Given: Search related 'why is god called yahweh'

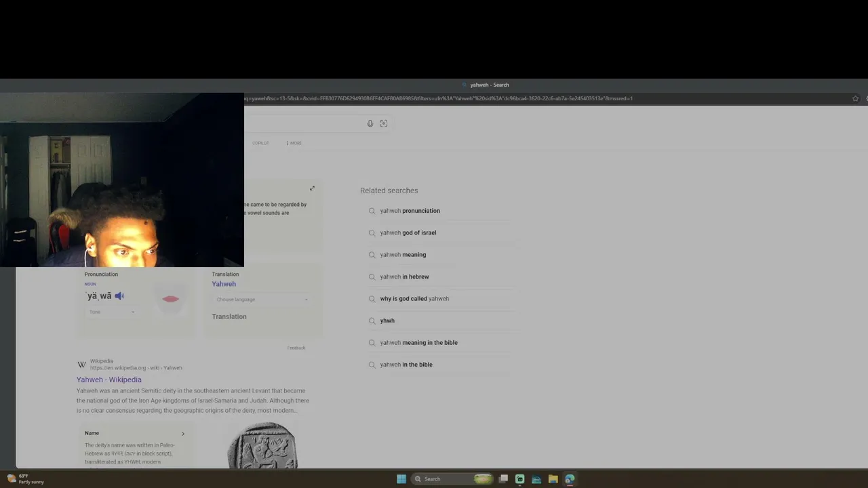Looking at the screenshot, I should [415, 299].
